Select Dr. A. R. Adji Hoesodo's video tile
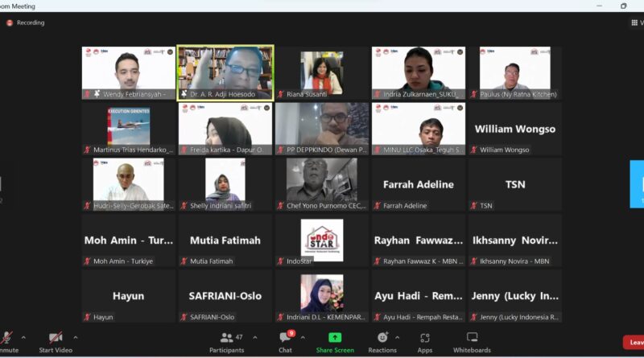This screenshot has width=644, height=358. pyautogui.click(x=225, y=72)
